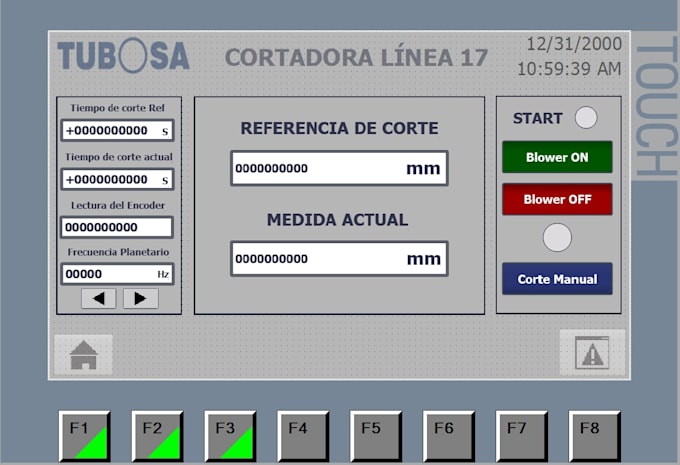The height and width of the screenshot is (465, 680).
Task: Select the F2 function key
Action: [157, 436]
